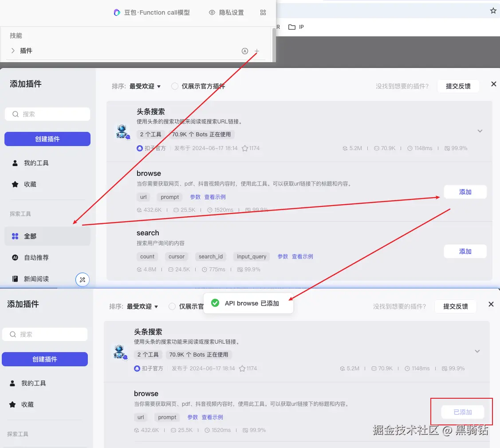Viewport: 500px width, 448px height.
Task: Click 提交反馈 button in upper dialog
Action: click(x=458, y=86)
